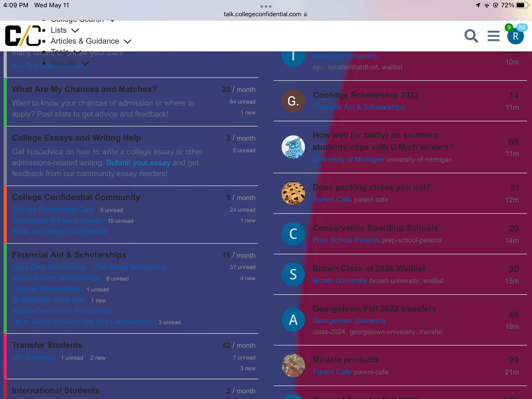Follow the Submit your essay link

coord(138,163)
